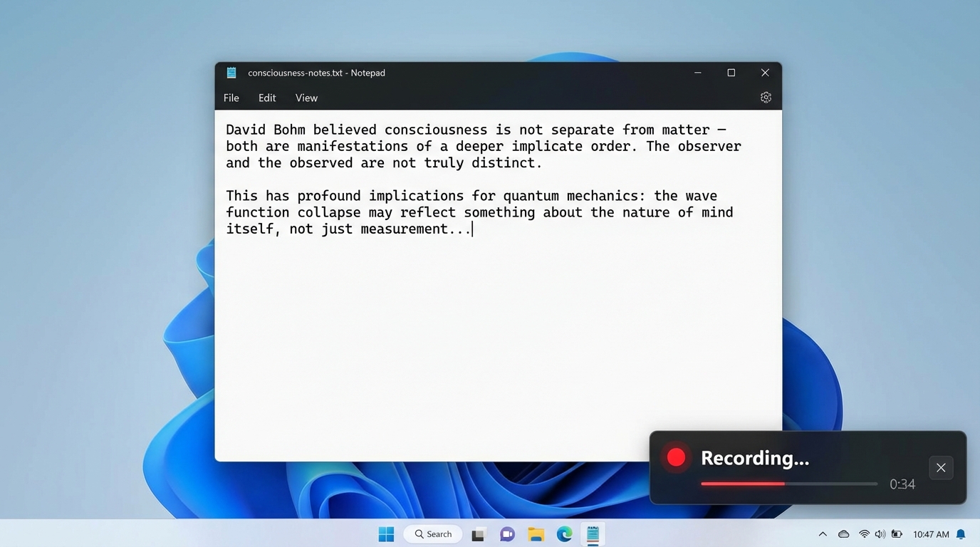Open notifications with the bell icon

click(961, 534)
